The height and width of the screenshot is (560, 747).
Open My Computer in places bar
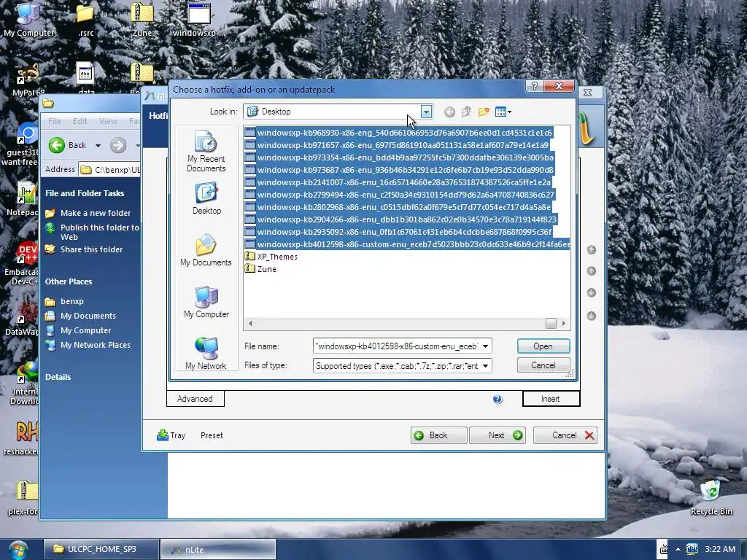[206, 302]
